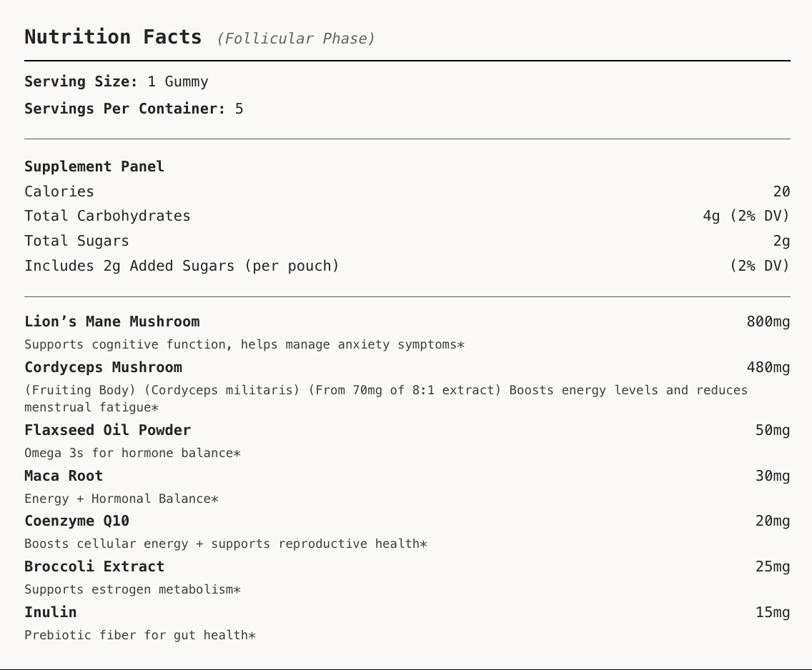Click the Includes 2g Added Sugars line
The image size is (812, 670).
pyautogui.click(x=182, y=266)
